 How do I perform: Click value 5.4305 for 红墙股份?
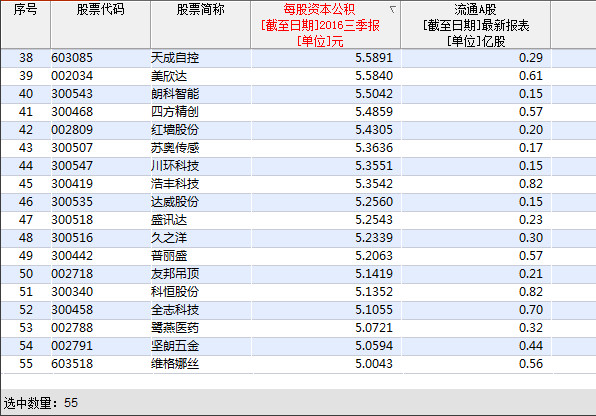point(374,130)
